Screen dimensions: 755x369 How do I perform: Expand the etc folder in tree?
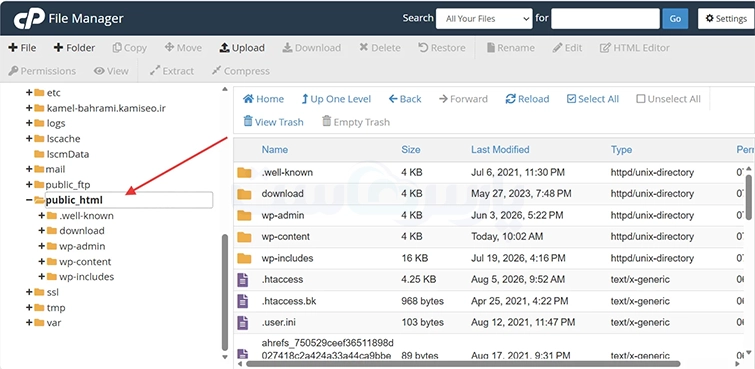coord(29,92)
